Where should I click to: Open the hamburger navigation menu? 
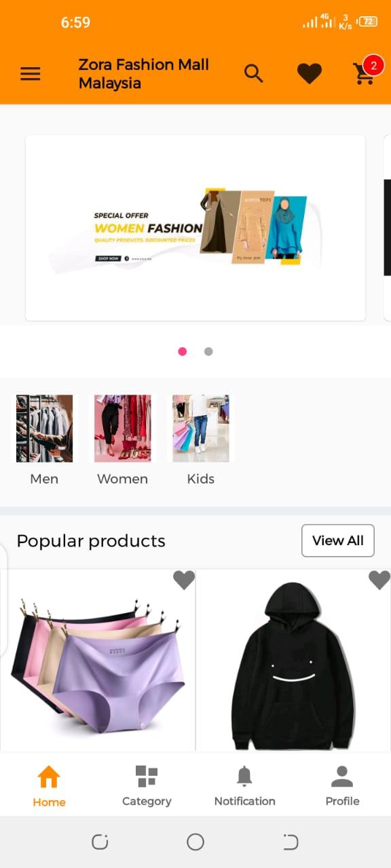pos(31,74)
